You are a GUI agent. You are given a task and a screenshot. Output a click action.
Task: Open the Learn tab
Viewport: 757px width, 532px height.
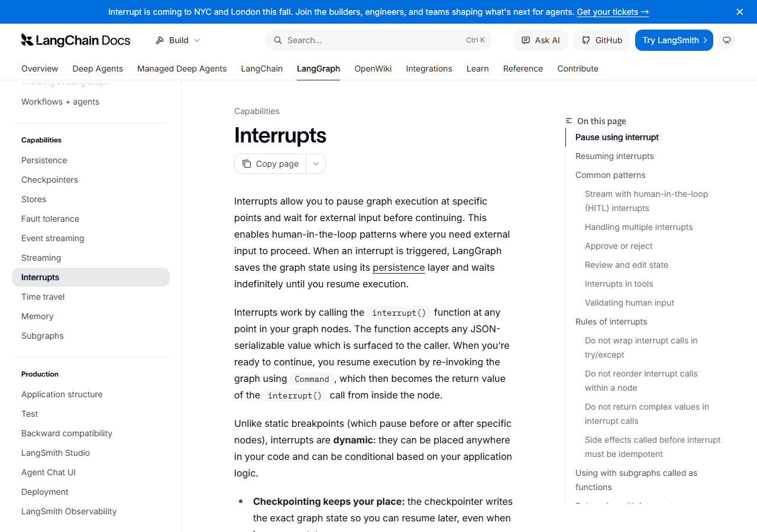click(478, 69)
